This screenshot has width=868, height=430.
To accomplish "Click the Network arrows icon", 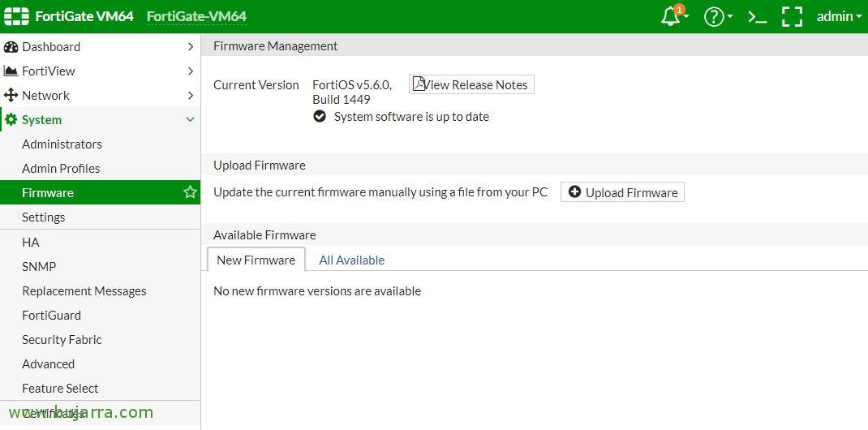I will [x=11, y=96].
